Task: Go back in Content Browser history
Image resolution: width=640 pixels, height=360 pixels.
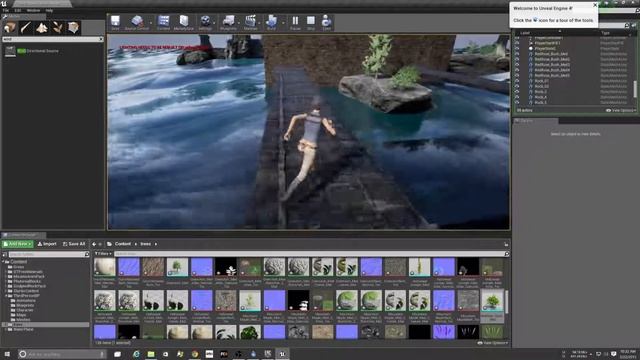Action: [94, 244]
